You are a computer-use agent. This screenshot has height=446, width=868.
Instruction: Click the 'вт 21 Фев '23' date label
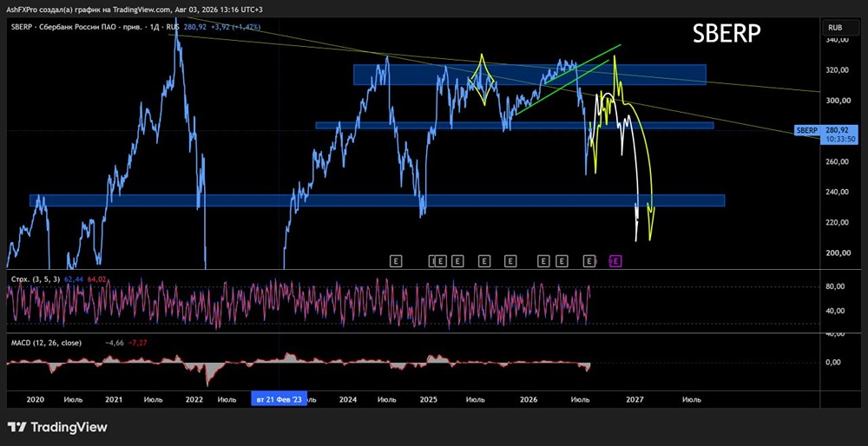click(x=279, y=399)
